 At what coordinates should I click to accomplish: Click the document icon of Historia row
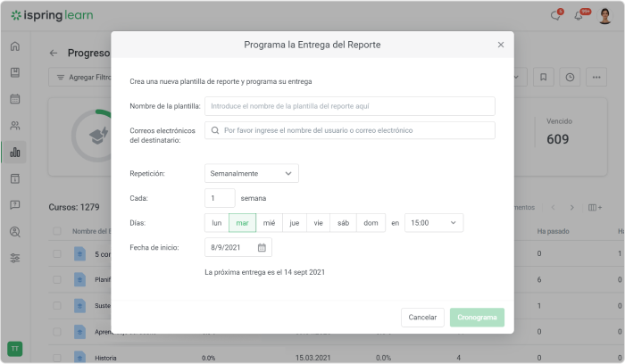[x=79, y=357]
